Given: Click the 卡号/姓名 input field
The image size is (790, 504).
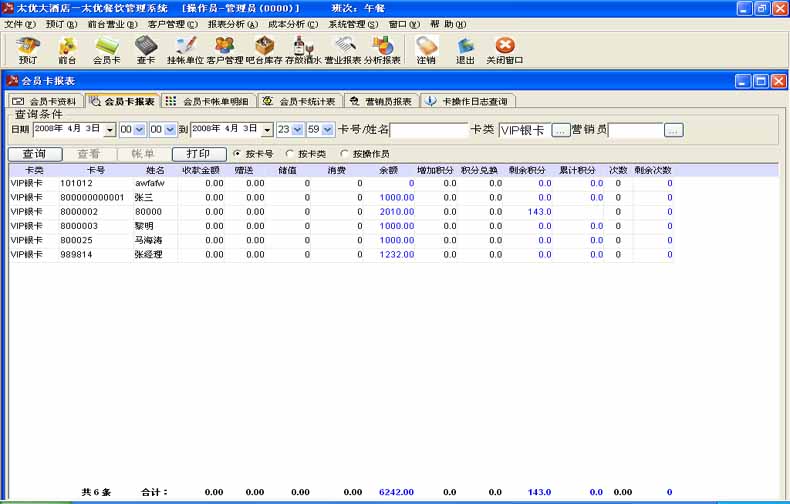Looking at the screenshot, I should [429, 130].
